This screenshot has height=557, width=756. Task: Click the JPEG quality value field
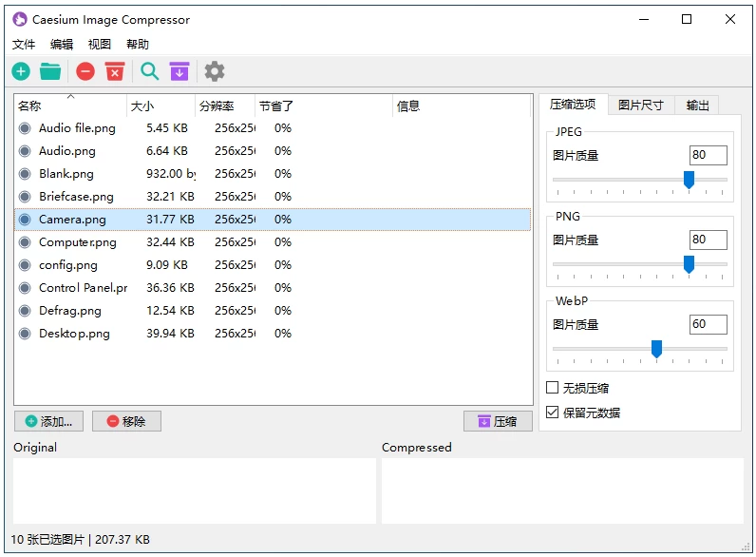(708, 156)
